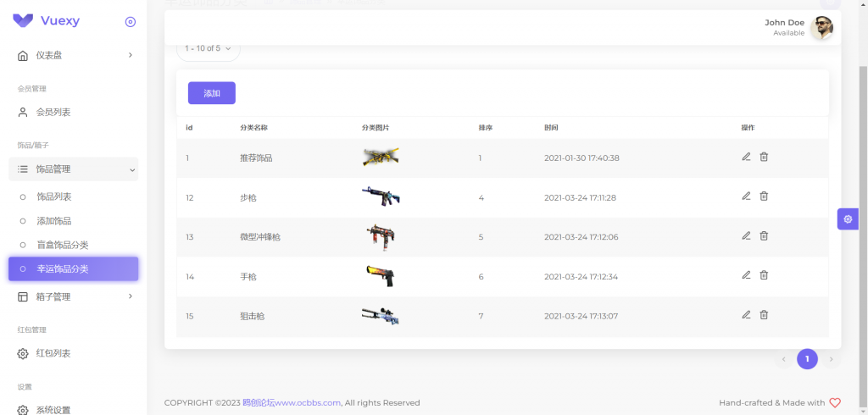Image resolution: width=868 pixels, height=415 pixels.
Task: Click the 推荐饰品 category name
Action: tap(256, 158)
